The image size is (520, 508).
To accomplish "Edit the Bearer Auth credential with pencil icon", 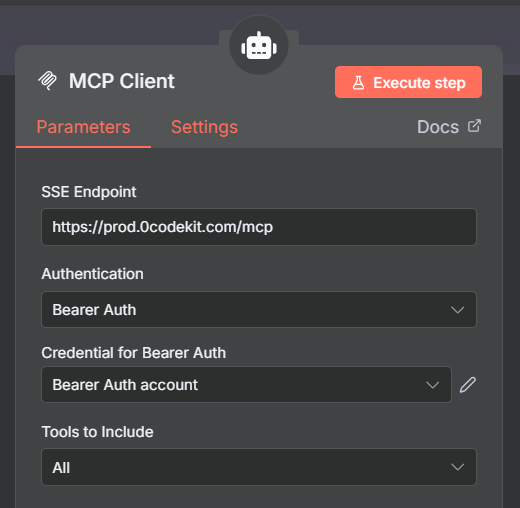I will [x=468, y=385].
